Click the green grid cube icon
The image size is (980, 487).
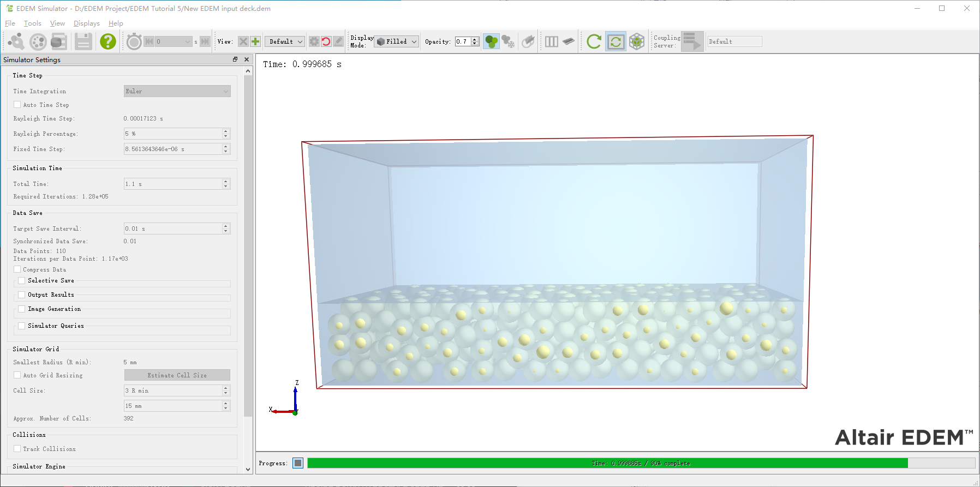click(x=637, y=41)
